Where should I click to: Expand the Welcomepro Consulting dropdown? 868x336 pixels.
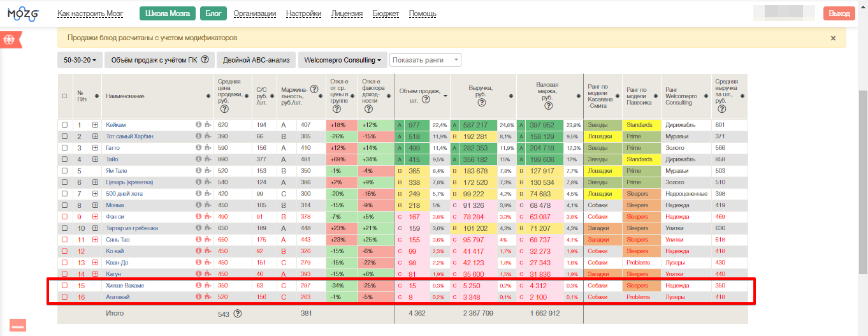point(342,60)
